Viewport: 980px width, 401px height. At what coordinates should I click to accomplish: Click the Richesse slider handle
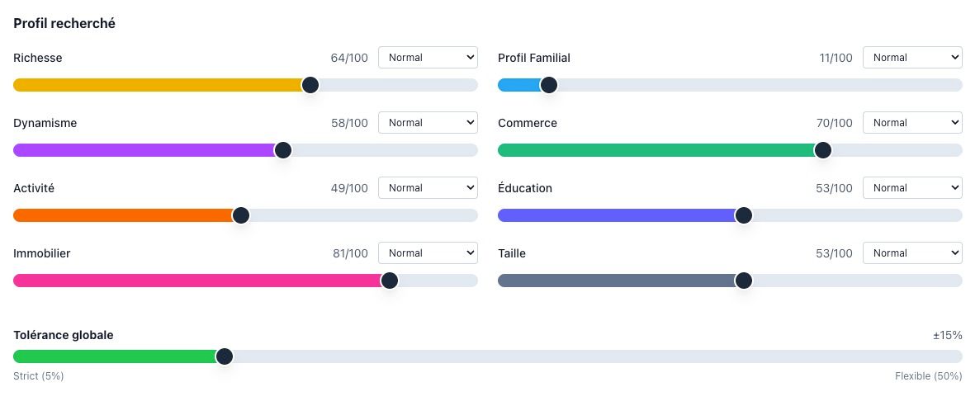coord(310,85)
